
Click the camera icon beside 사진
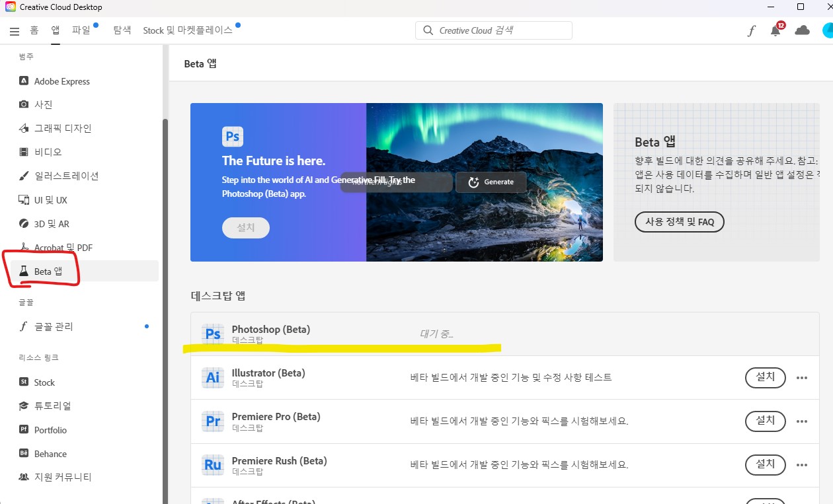coord(24,104)
